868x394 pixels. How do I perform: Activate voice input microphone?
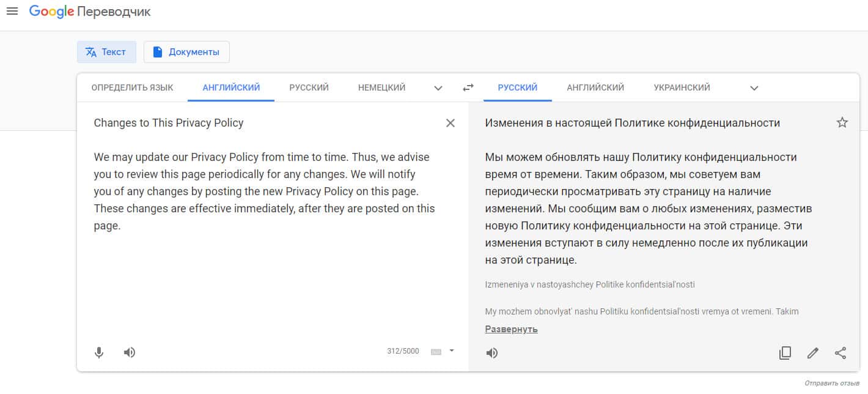coord(99,352)
